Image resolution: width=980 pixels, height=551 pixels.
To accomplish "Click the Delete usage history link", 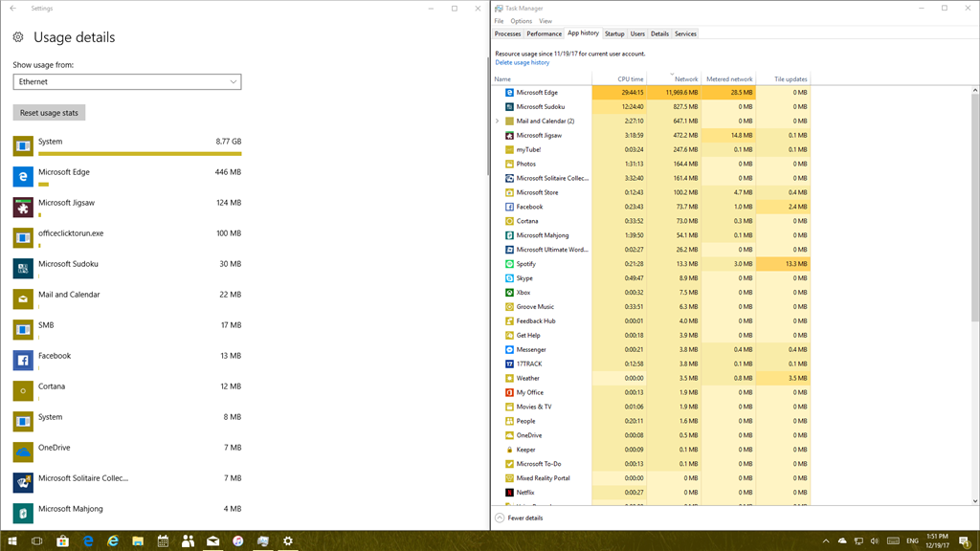I will coord(522,62).
